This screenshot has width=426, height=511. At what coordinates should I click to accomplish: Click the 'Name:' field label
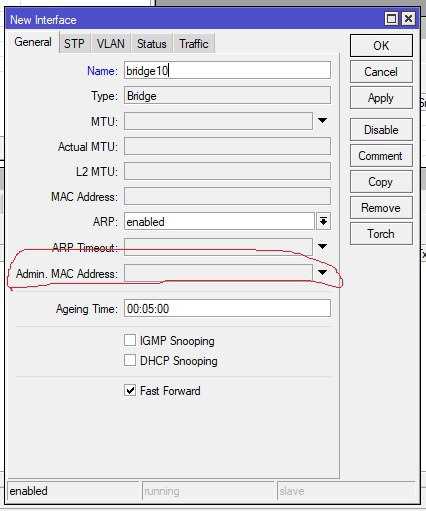tap(102, 71)
